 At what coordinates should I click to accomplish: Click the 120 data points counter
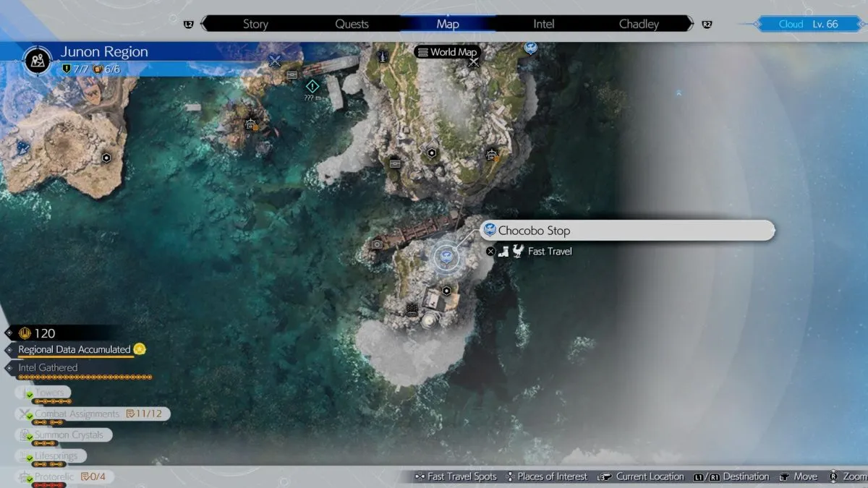click(x=37, y=333)
